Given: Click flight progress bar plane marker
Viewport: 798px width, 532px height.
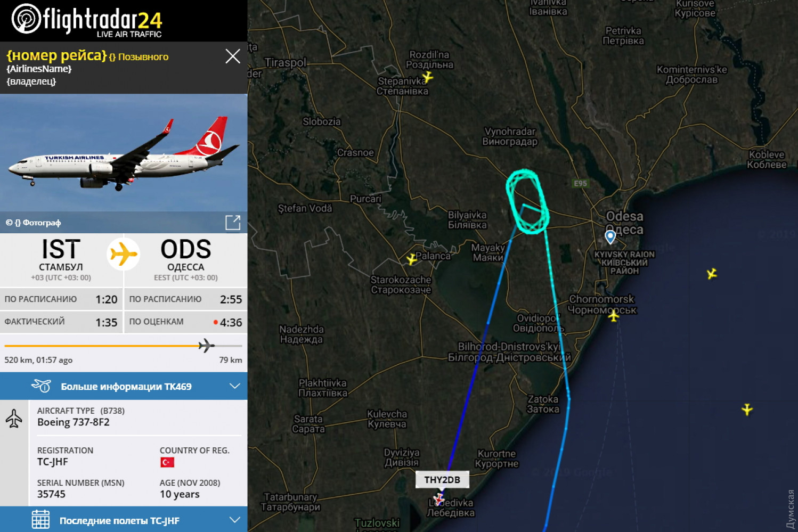Looking at the screenshot, I should pos(206,346).
